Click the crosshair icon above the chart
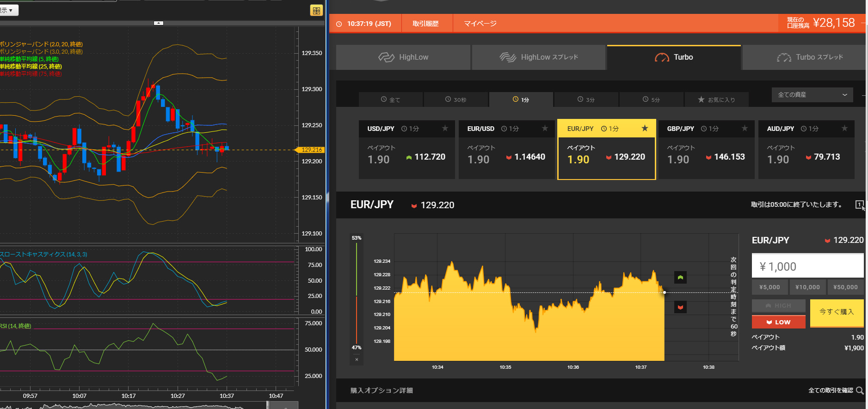This screenshot has width=868, height=409. point(316,10)
